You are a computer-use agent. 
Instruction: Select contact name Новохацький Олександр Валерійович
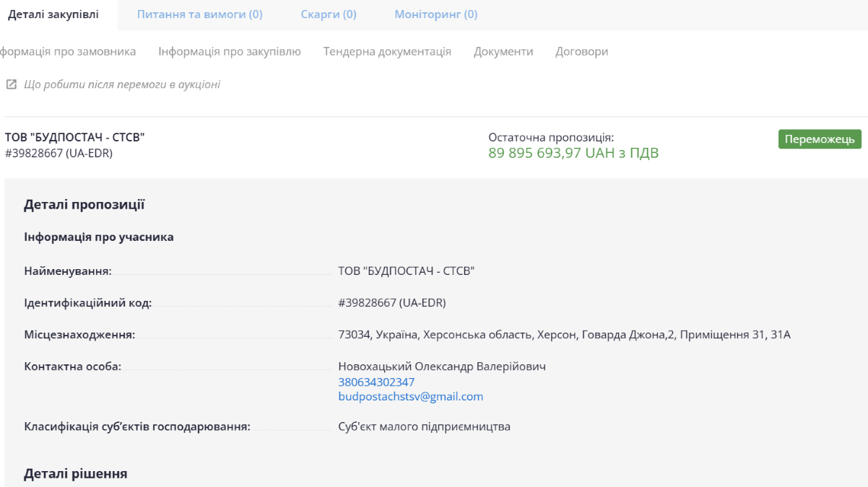tap(442, 367)
